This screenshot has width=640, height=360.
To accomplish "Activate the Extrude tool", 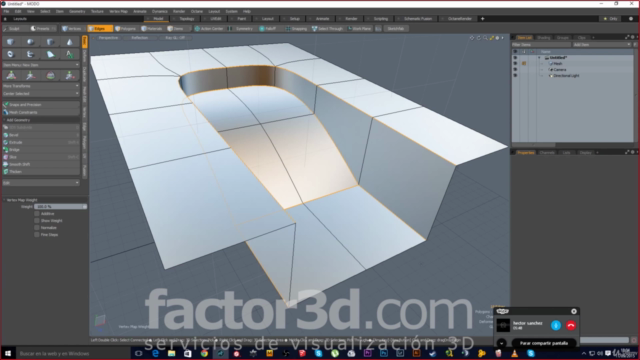I will click(x=41, y=142).
